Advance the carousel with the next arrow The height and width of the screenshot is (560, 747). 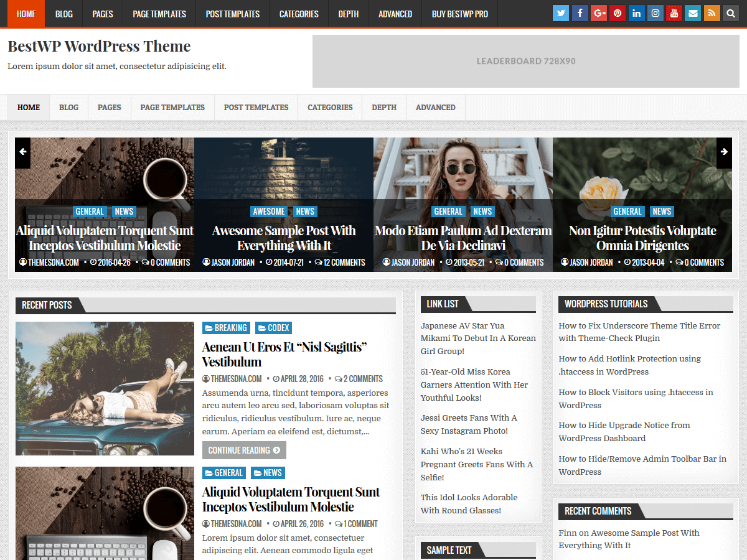click(x=724, y=152)
